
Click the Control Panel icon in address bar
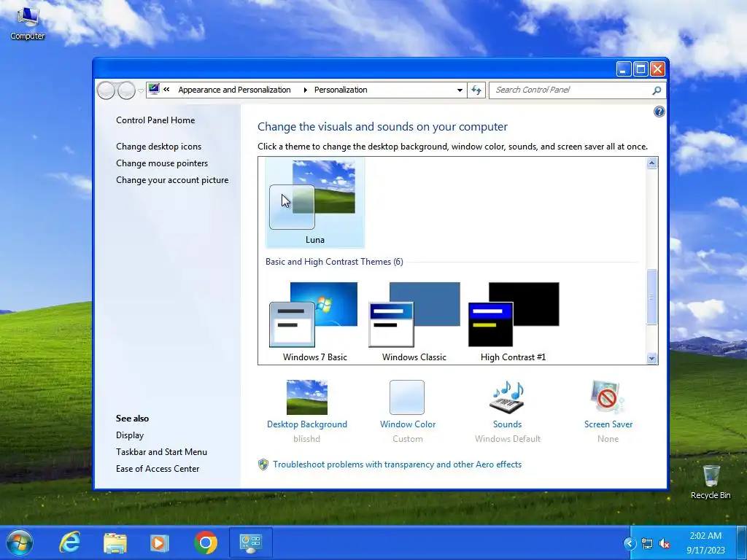(154, 89)
